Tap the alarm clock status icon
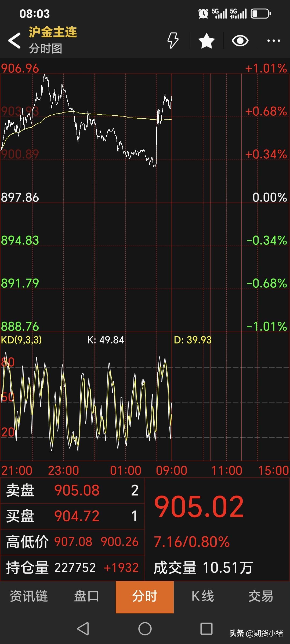290x644 pixels. (203, 13)
